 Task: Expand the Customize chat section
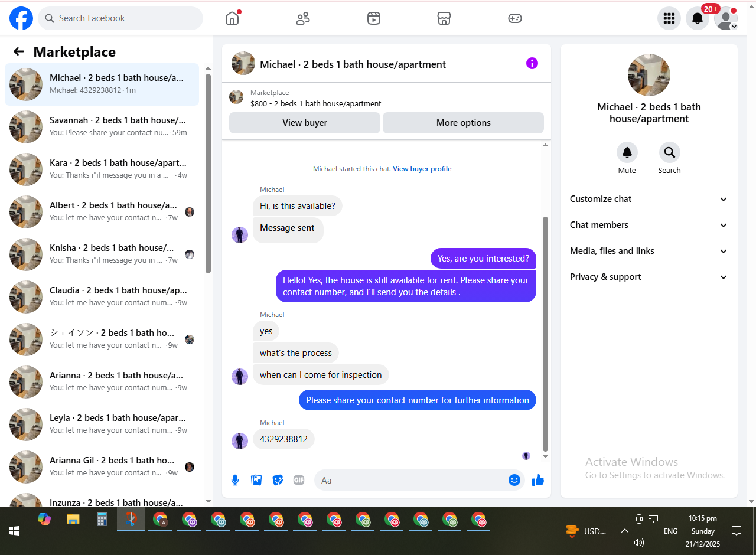[649, 199]
